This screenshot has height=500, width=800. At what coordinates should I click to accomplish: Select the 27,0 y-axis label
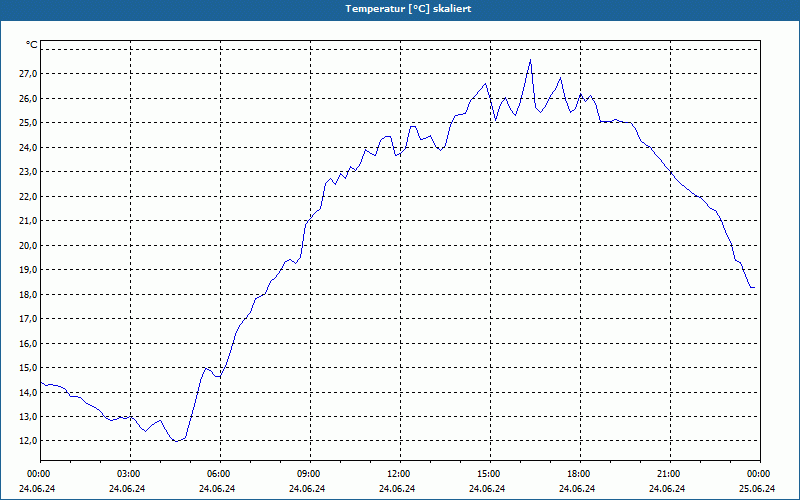coord(28,74)
